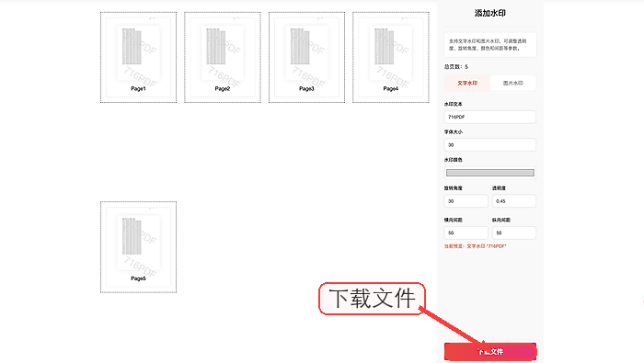Viewport: 644px width, 363px height.
Task: Click the 总页数: 5 text
Action: click(456, 66)
